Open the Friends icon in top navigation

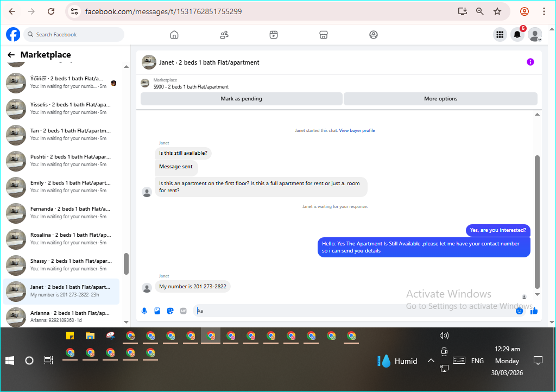pyautogui.click(x=224, y=35)
